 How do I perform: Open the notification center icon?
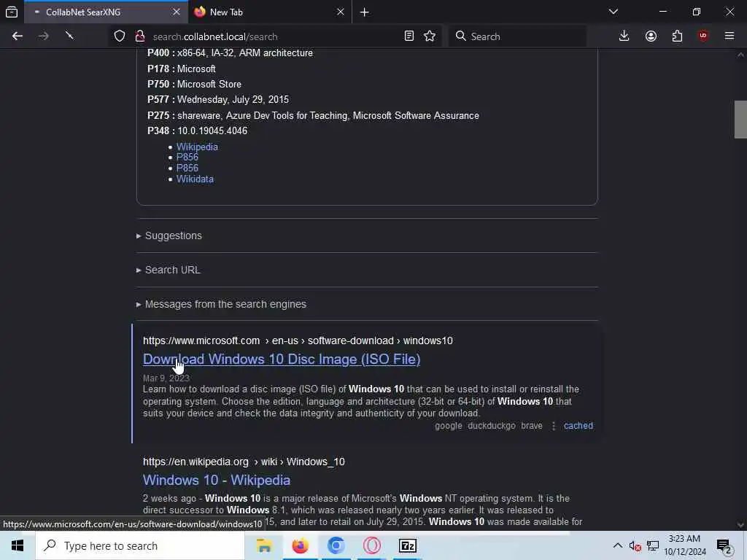tap(724, 545)
